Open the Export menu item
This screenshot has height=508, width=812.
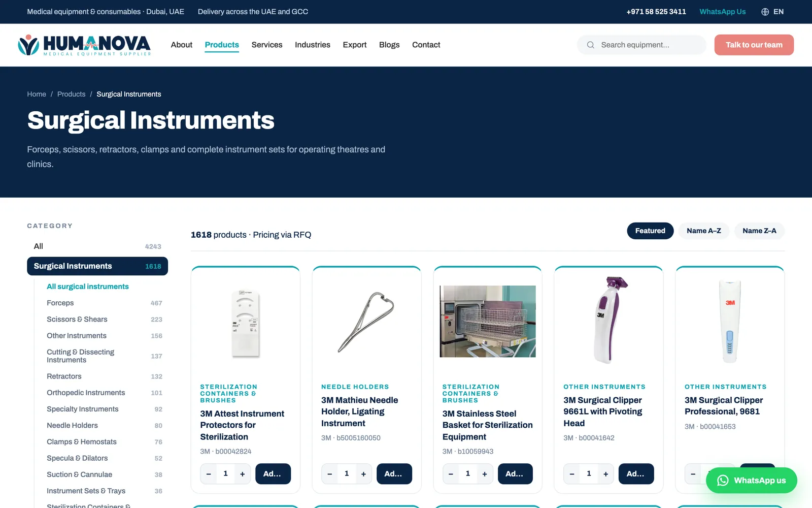pyautogui.click(x=355, y=45)
